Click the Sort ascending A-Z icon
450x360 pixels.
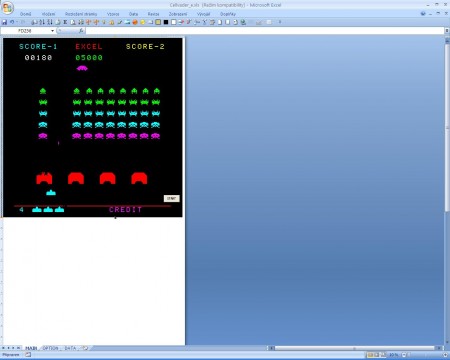[42, 22]
